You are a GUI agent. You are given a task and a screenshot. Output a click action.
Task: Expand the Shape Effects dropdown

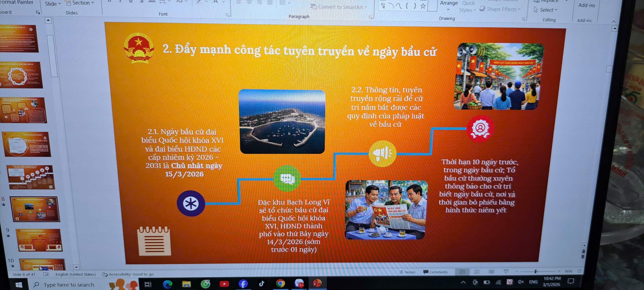(500, 9)
